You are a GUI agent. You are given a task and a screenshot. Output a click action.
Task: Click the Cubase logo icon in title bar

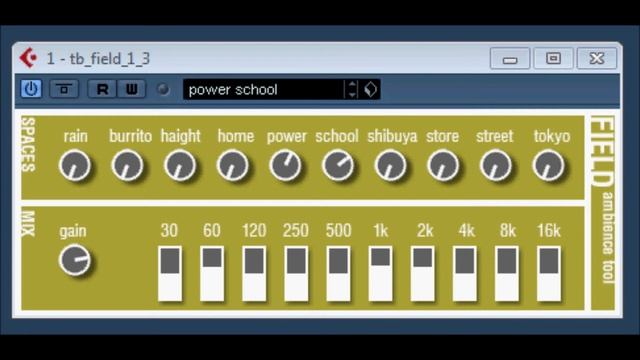29,58
